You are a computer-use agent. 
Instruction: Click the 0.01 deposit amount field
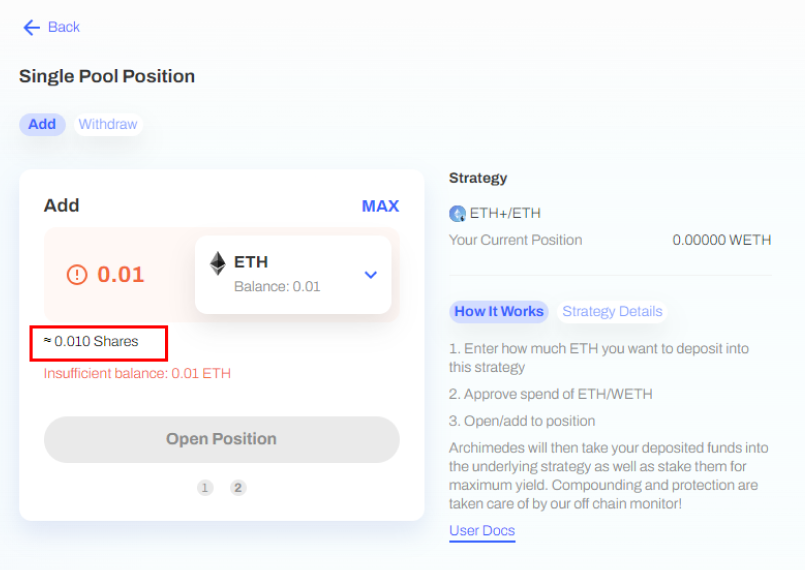[121, 274]
